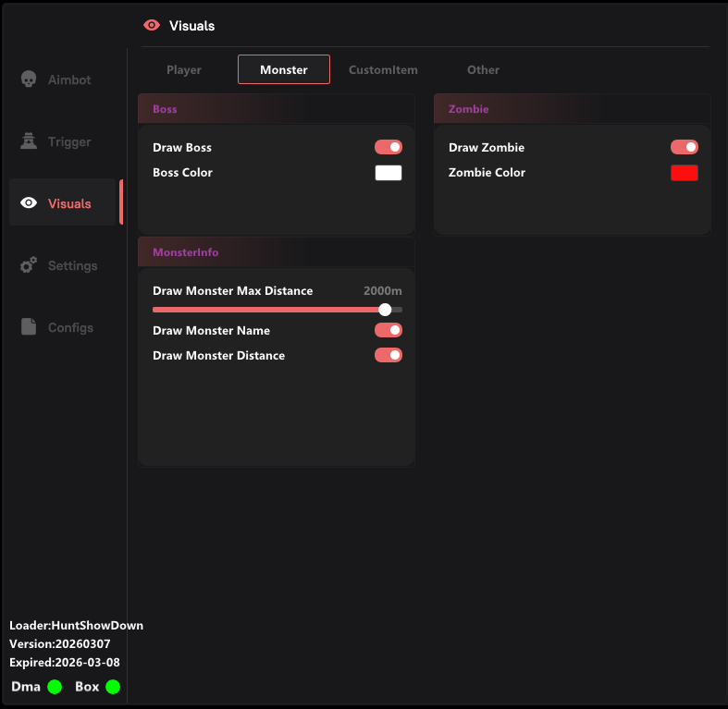Select the Visuals eye icon in sidebar

pyautogui.click(x=29, y=203)
